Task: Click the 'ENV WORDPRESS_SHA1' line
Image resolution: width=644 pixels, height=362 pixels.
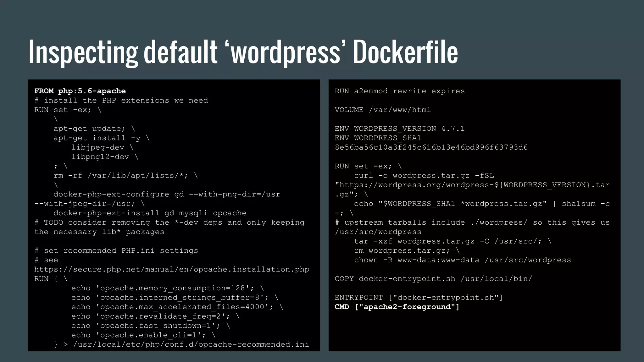Action: pos(378,138)
